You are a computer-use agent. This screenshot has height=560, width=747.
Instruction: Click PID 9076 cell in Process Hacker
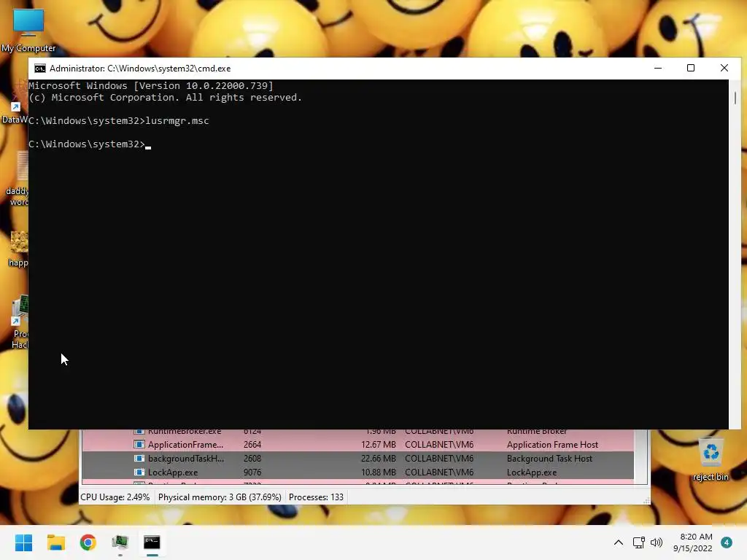click(x=252, y=472)
